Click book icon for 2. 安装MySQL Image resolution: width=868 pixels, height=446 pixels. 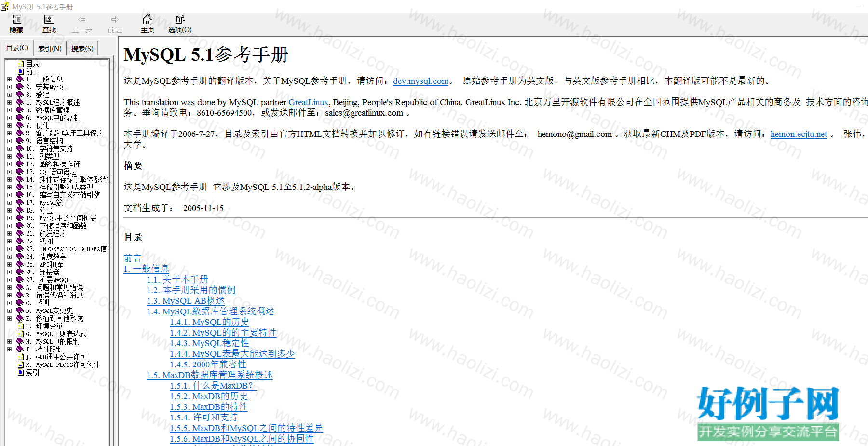coord(20,87)
